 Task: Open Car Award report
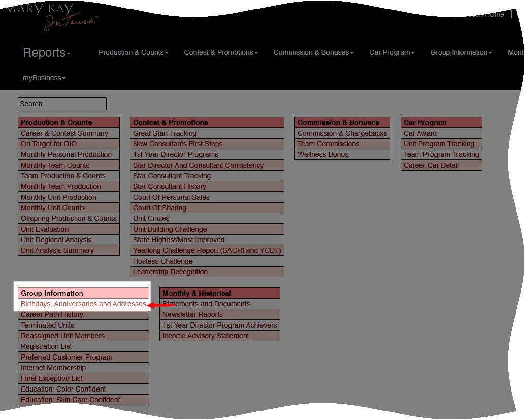point(441,133)
